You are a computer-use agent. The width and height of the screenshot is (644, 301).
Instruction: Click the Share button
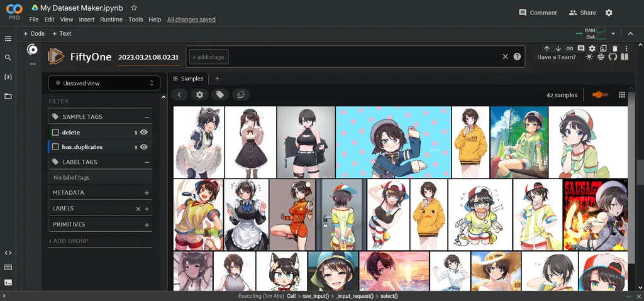582,13
